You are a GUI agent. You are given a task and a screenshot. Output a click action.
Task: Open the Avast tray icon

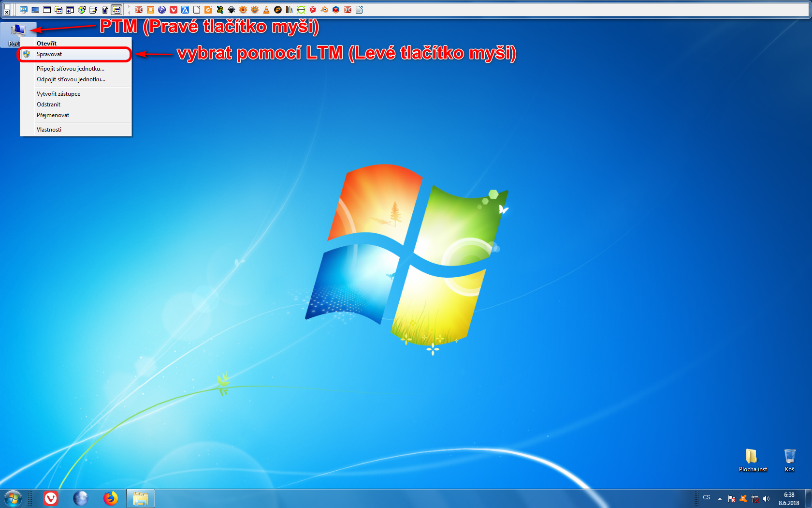pyautogui.click(x=743, y=498)
